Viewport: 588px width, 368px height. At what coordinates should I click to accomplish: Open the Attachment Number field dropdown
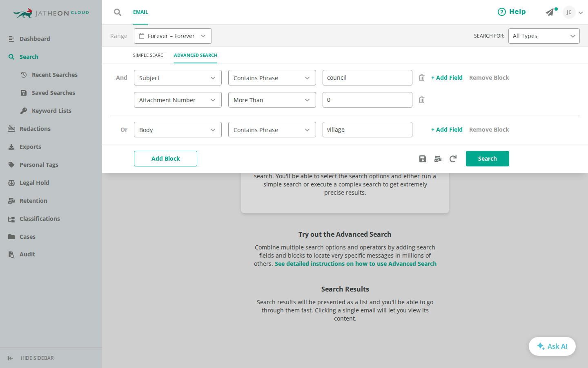pyautogui.click(x=178, y=100)
